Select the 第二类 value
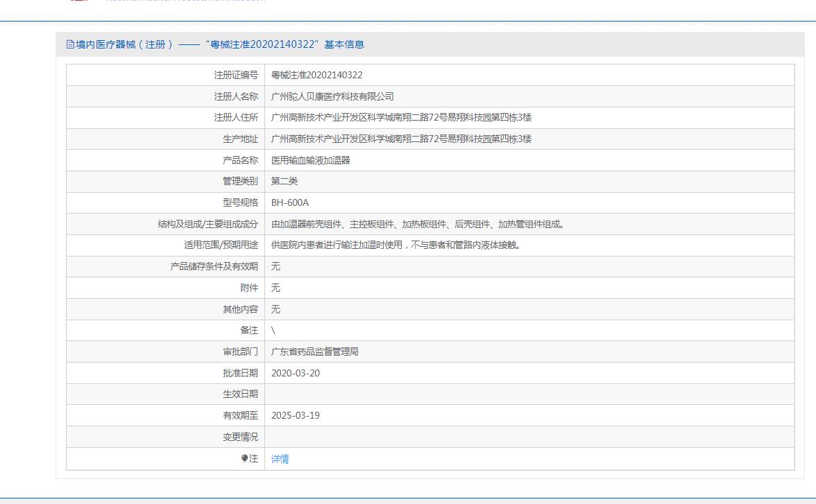The height and width of the screenshot is (504, 816). pyautogui.click(x=284, y=181)
